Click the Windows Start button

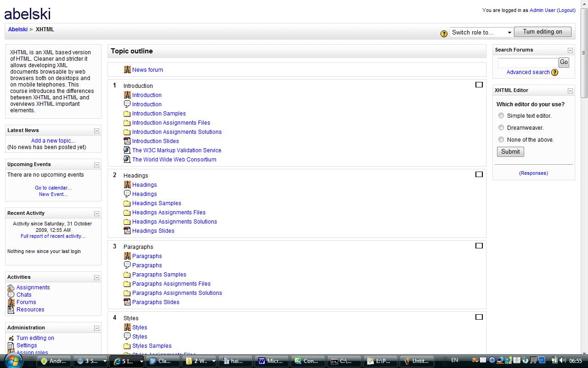(x=12, y=361)
